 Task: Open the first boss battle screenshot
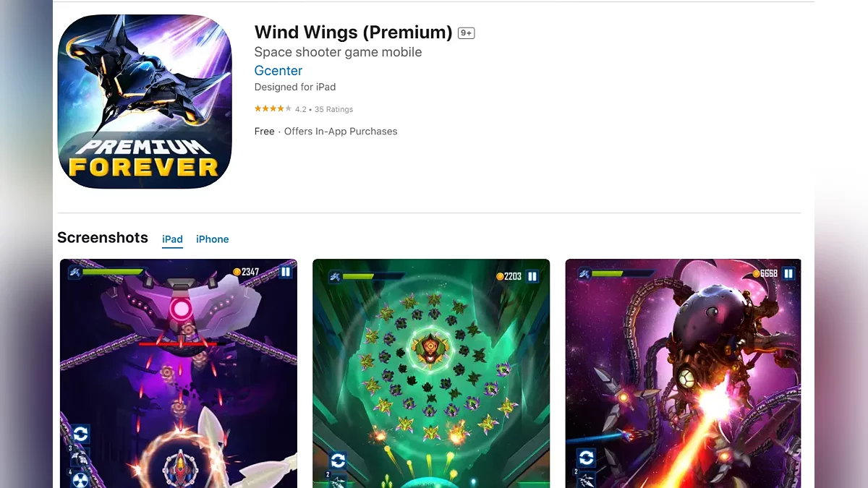pos(179,373)
